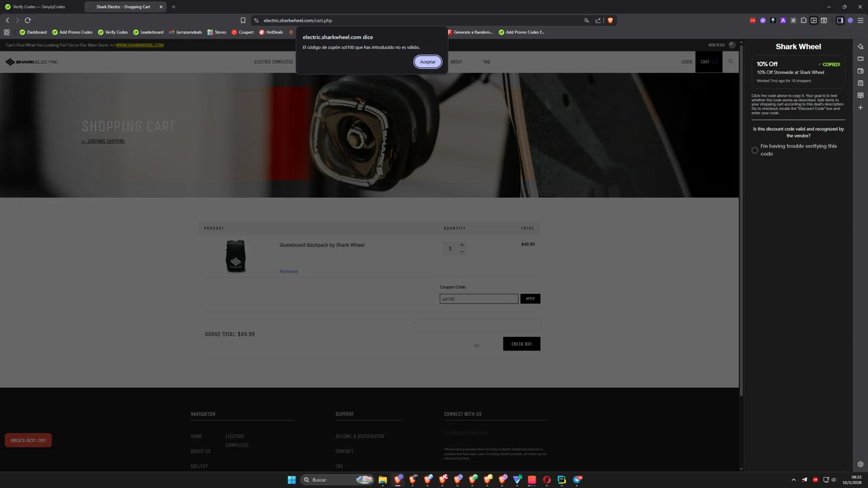Open the About nav menu item
This screenshot has width=868, height=488.
pyautogui.click(x=457, y=62)
